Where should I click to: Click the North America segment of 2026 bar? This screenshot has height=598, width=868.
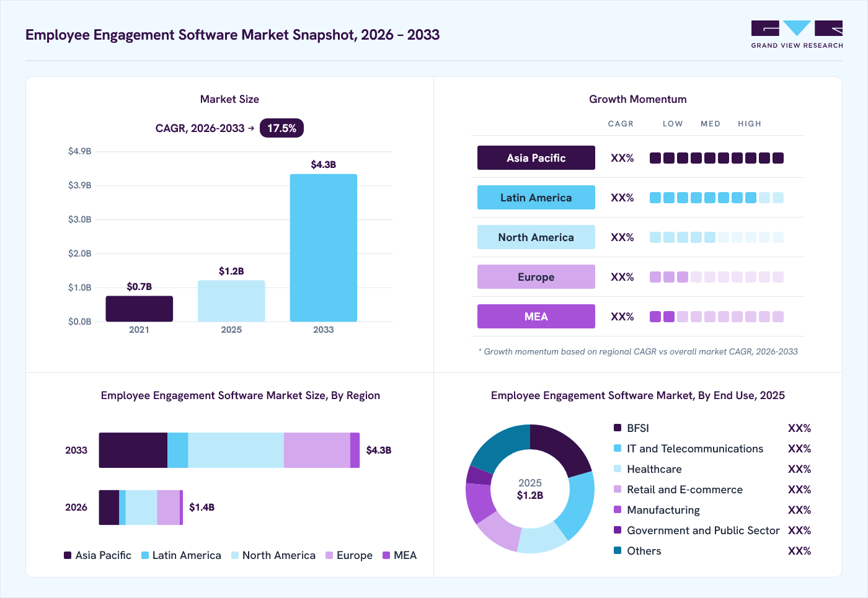coord(141,508)
